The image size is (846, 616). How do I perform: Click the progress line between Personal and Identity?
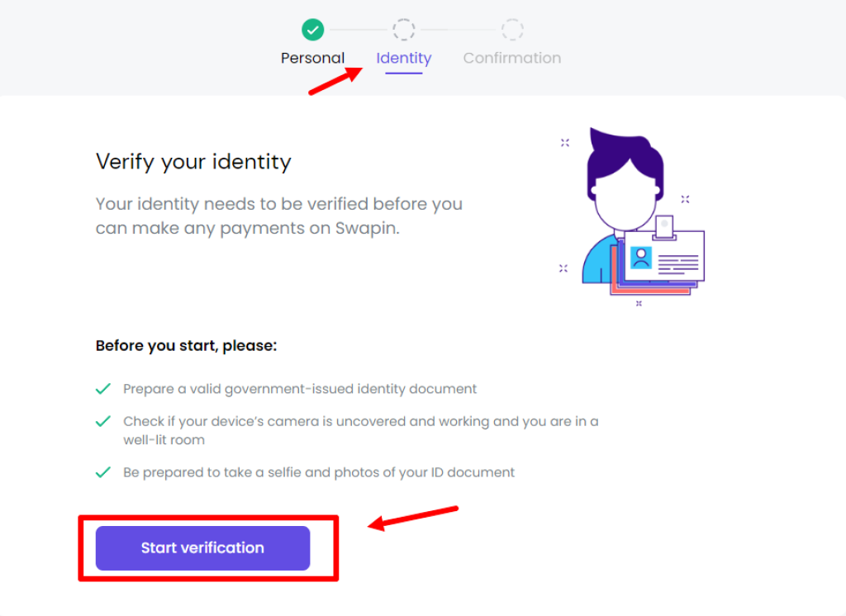(x=359, y=30)
